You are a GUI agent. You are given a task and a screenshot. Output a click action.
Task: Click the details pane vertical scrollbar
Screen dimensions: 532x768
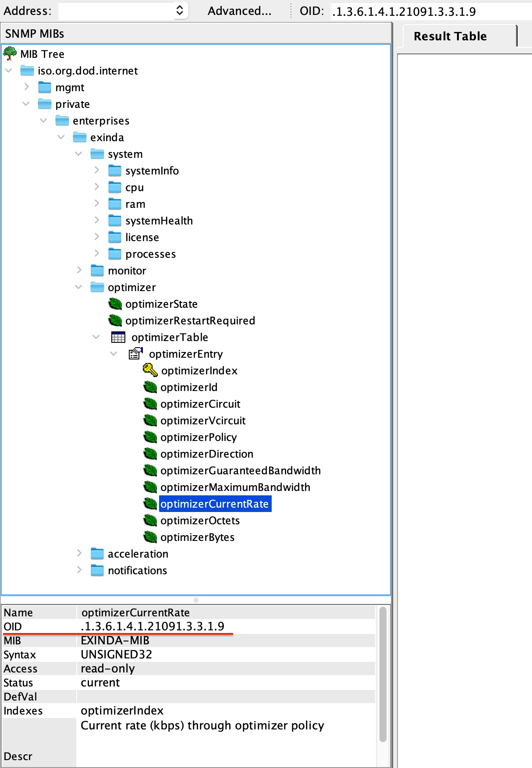[383, 674]
